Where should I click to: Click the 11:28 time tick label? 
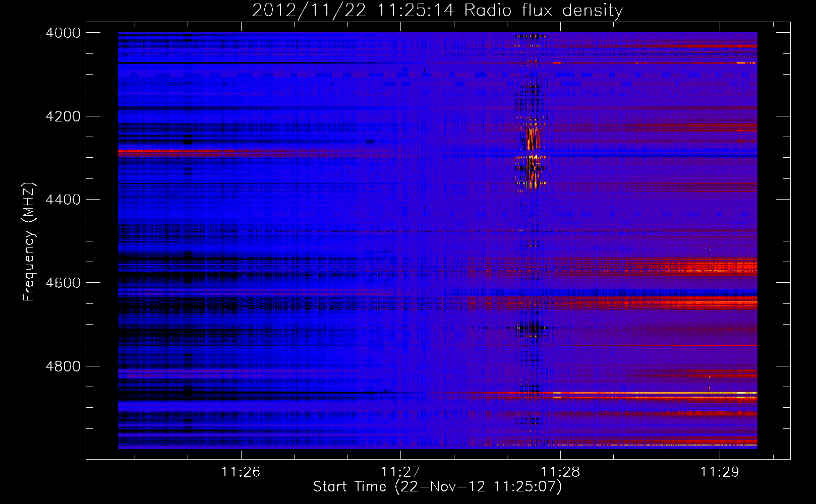pos(560,472)
